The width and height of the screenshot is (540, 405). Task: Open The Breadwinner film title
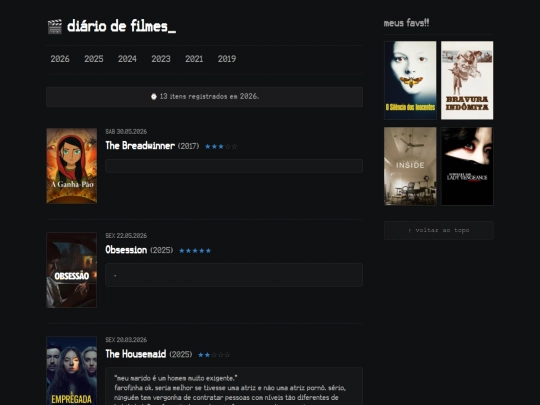[x=140, y=146]
